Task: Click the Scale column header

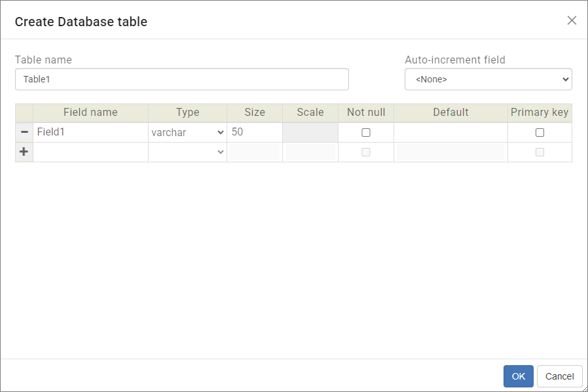Action: (310, 112)
